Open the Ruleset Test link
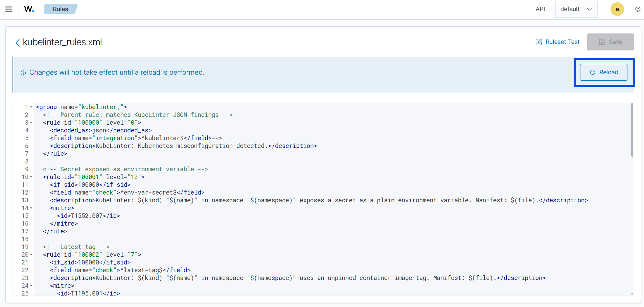The width and height of the screenshot is (644, 307). pyautogui.click(x=562, y=42)
